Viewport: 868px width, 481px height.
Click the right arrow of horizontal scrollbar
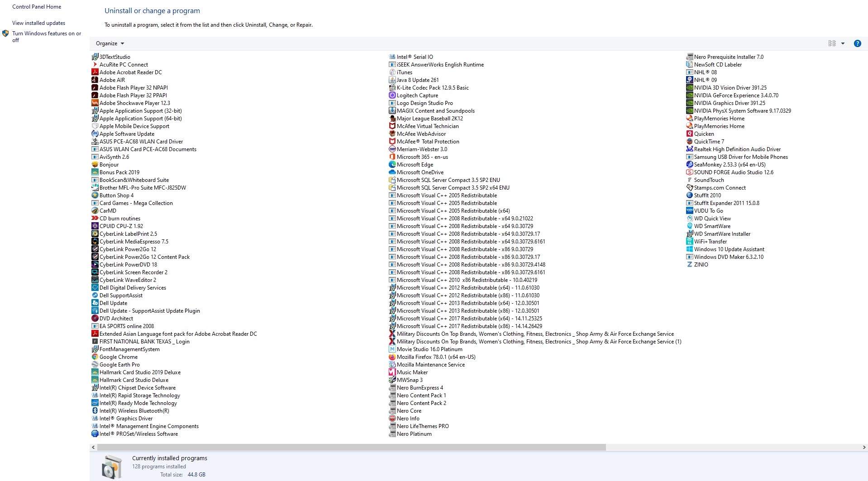pos(864,447)
